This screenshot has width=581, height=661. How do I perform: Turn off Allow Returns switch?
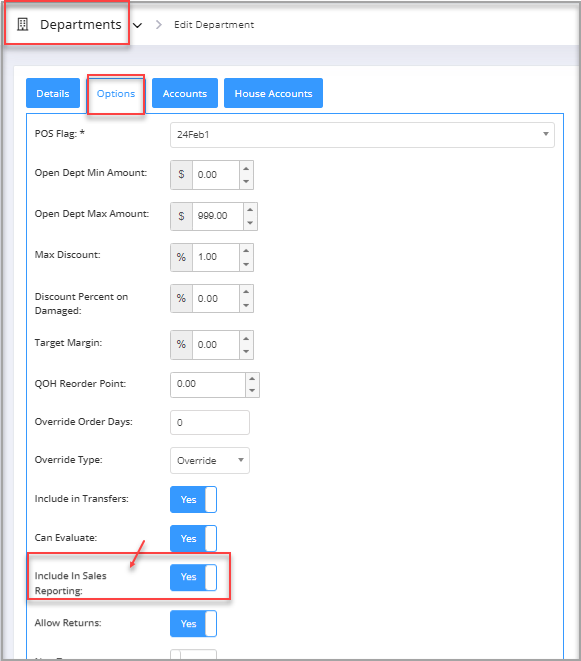tap(194, 623)
